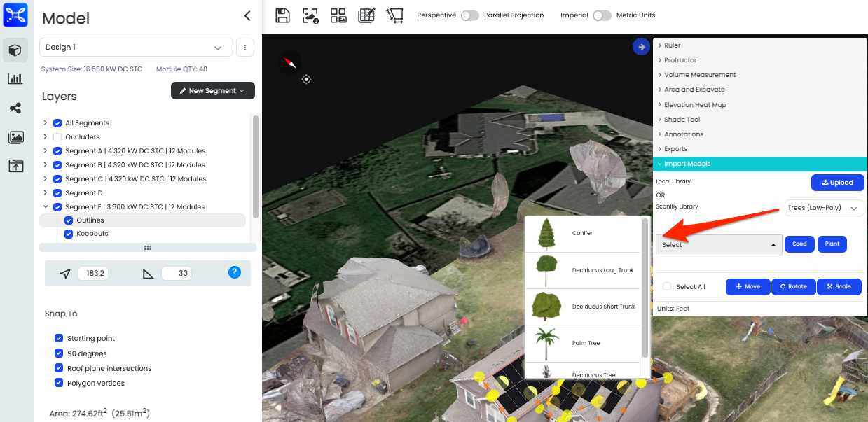Screen dimensions: 868x422
Task: Disable Roof plane intersections snap option
Action: point(59,368)
